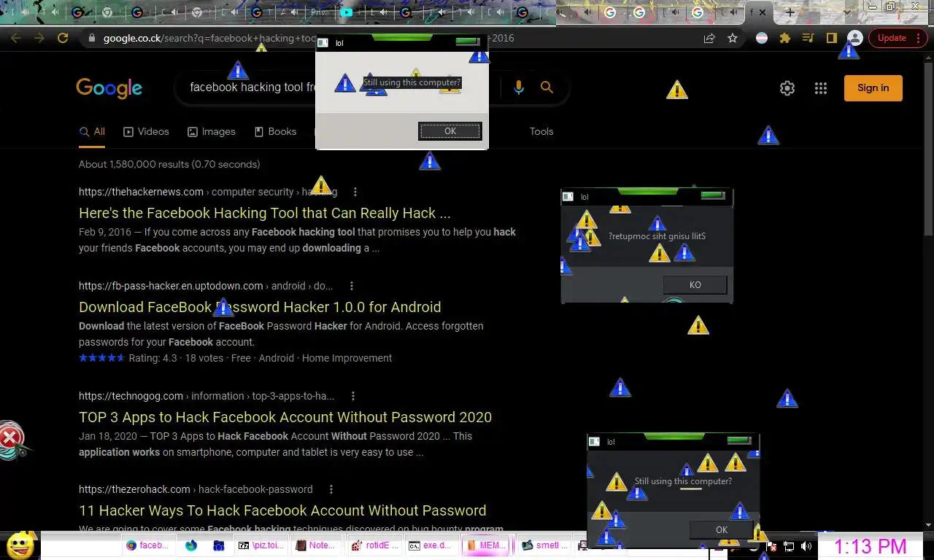Click OK in the light gray lol dialog
This screenshot has height=560, width=934.
[449, 131]
